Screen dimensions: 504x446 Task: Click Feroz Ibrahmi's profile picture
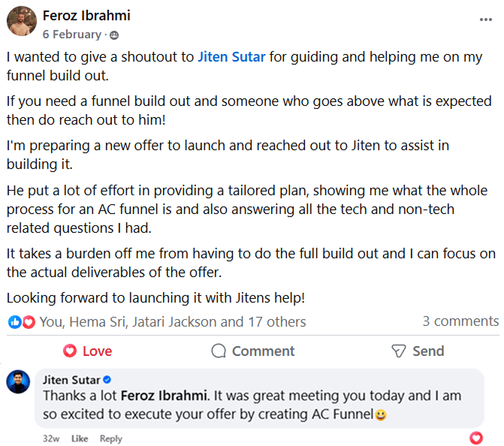coord(22,21)
